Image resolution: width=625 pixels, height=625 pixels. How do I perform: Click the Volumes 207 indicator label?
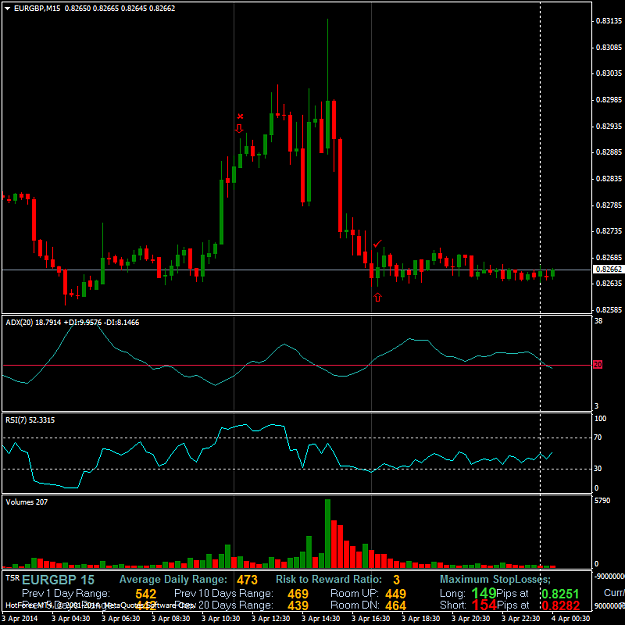click(x=27, y=502)
